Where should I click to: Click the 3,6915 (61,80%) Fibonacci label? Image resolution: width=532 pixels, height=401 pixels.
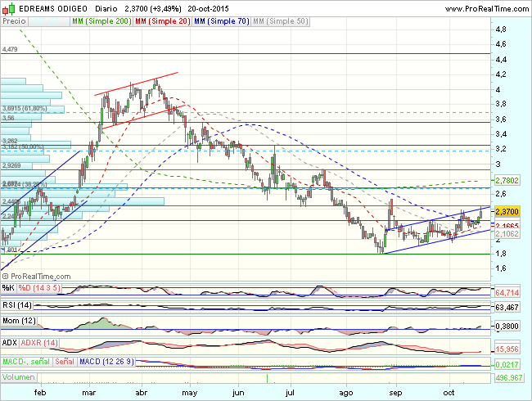click(25, 108)
